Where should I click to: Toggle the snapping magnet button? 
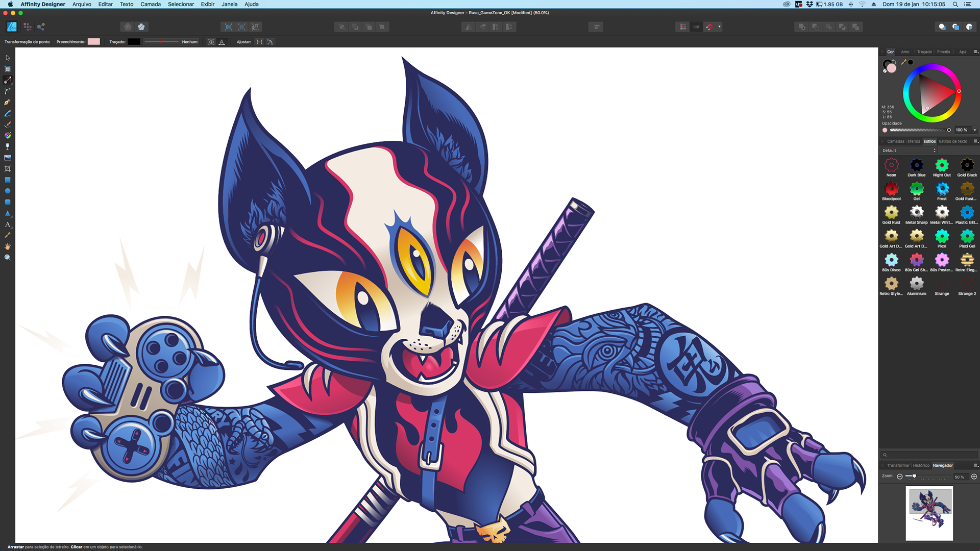(x=709, y=27)
